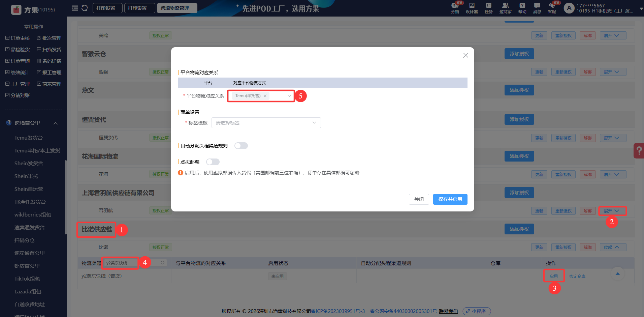This screenshot has width=644, height=317.
Task: Open the 分销 icon in the header
Action: [x=455, y=8]
